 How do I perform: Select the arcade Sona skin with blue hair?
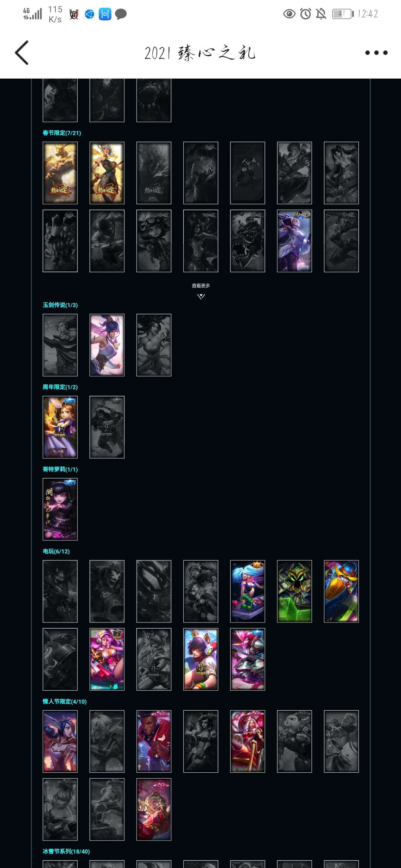(x=248, y=591)
